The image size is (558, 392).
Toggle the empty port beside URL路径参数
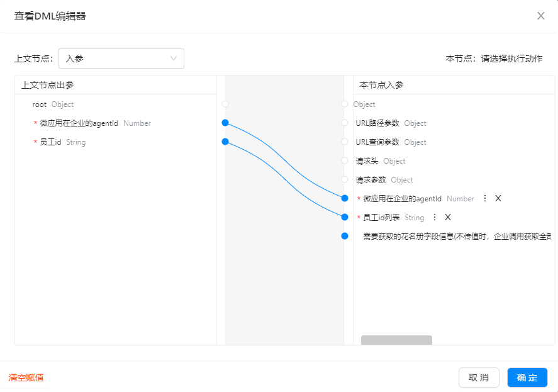[x=344, y=123]
